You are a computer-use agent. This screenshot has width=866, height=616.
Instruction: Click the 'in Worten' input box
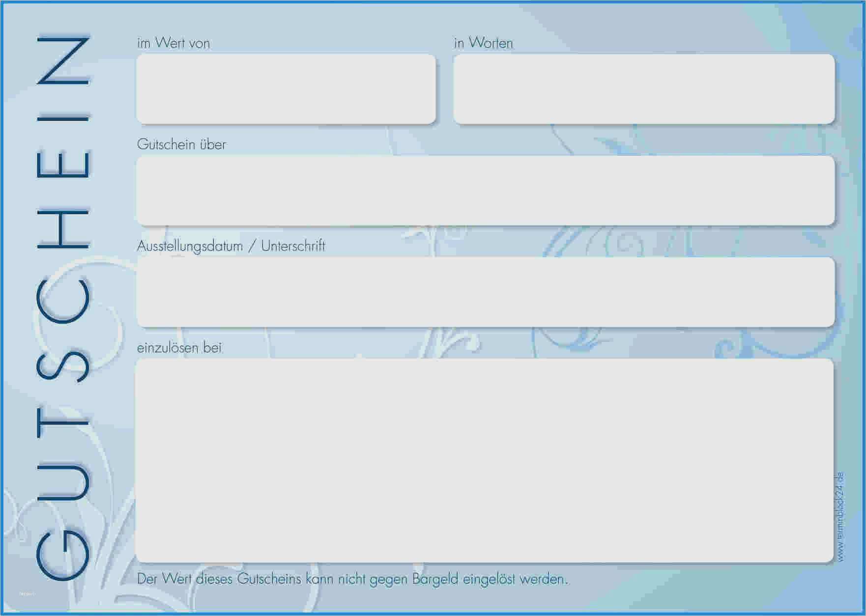(x=644, y=89)
